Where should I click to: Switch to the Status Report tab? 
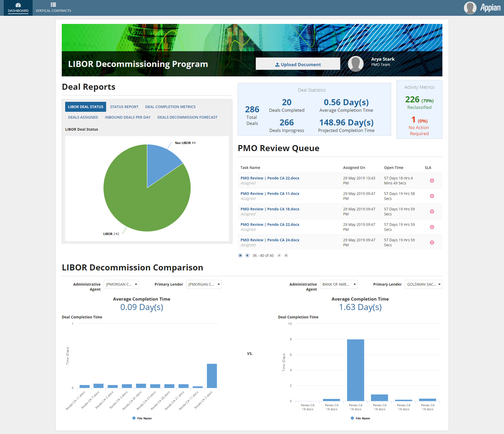click(x=124, y=107)
